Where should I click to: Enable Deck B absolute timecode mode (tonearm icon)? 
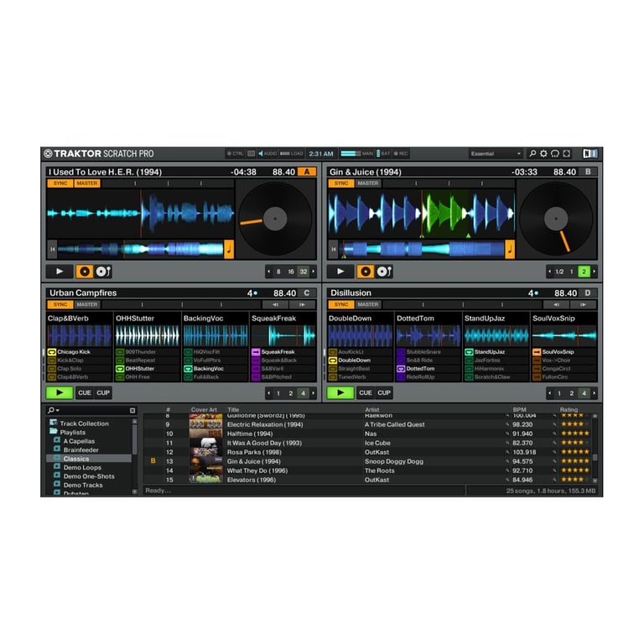[384, 272]
